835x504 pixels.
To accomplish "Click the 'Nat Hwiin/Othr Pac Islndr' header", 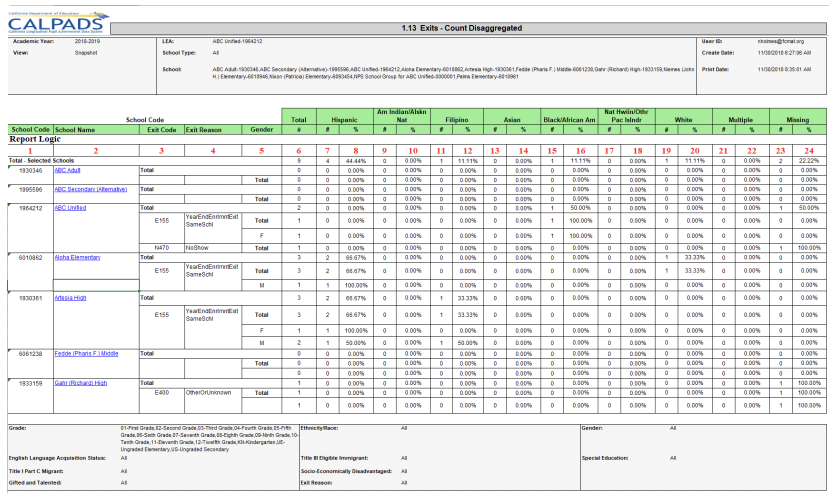I will pyautogui.click(x=626, y=116).
